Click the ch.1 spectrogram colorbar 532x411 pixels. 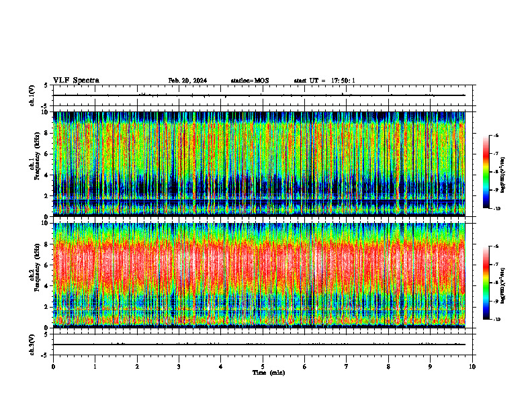point(486,172)
